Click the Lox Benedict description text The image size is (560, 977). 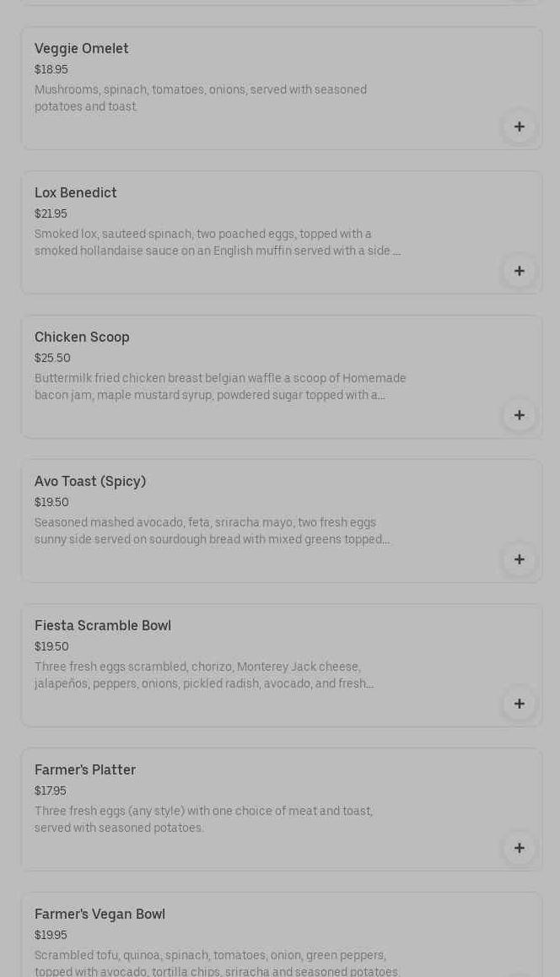(218, 242)
